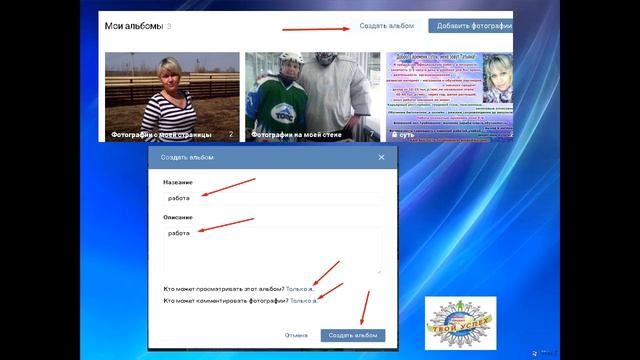The height and width of the screenshot is (360, 640).
Task: Click the Создать альбом dialog title
Action: tap(187, 157)
